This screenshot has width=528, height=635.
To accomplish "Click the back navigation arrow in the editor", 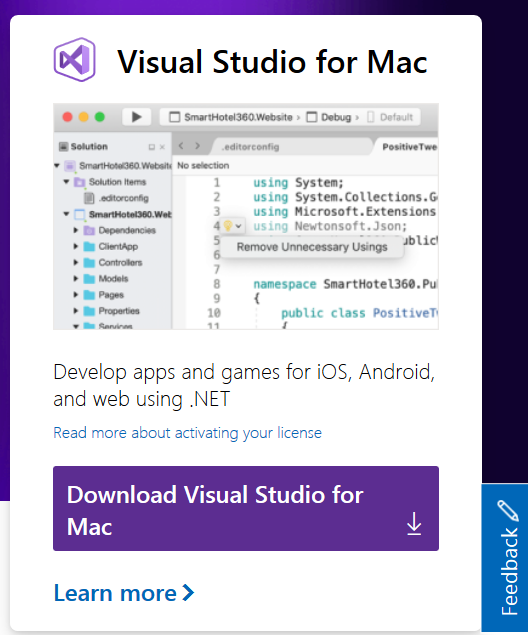I will [x=181, y=146].
